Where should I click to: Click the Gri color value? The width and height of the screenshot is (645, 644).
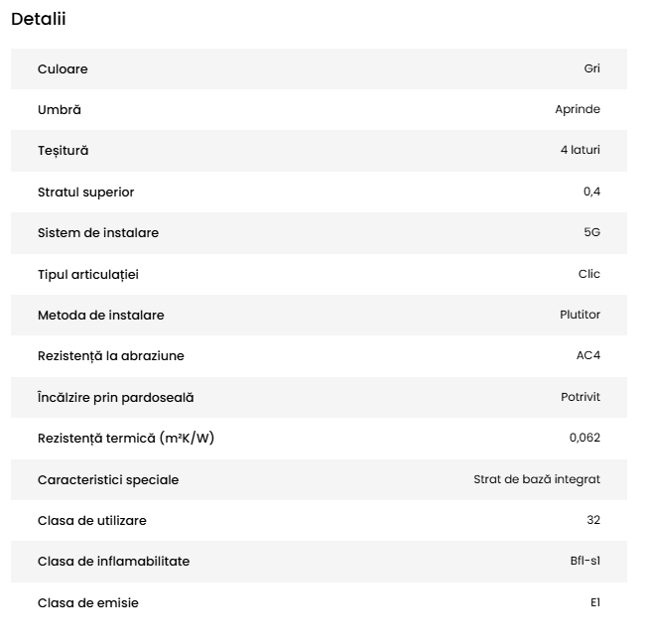(x=591, y=68)
